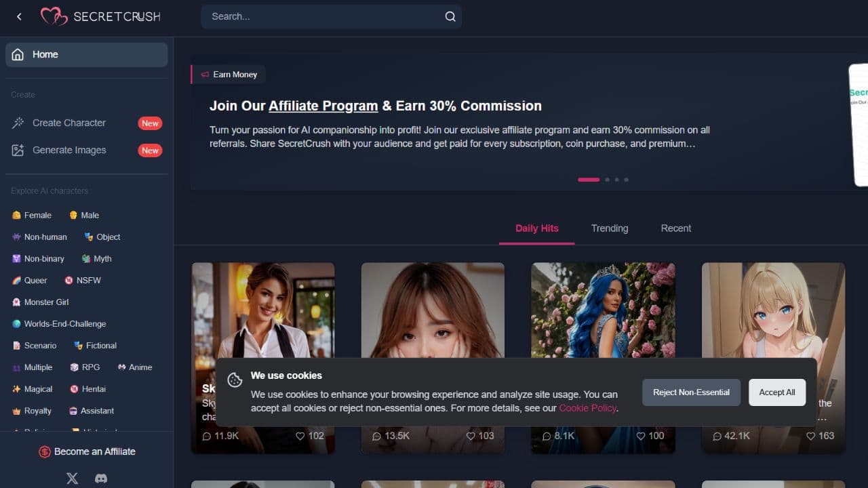Open the X (Twitter) social icon
The height and width of the screenshot is (488, 868).
tap(73, 478)
